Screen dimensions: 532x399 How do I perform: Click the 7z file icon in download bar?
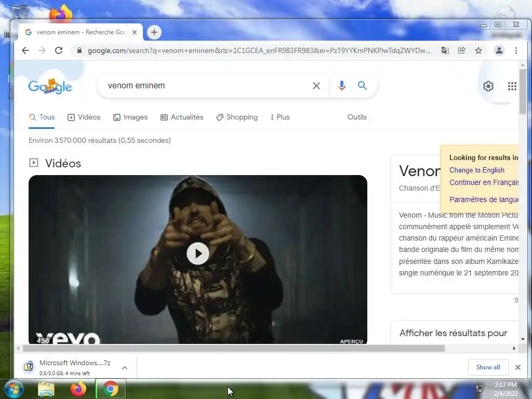click(x=29, y=367)
